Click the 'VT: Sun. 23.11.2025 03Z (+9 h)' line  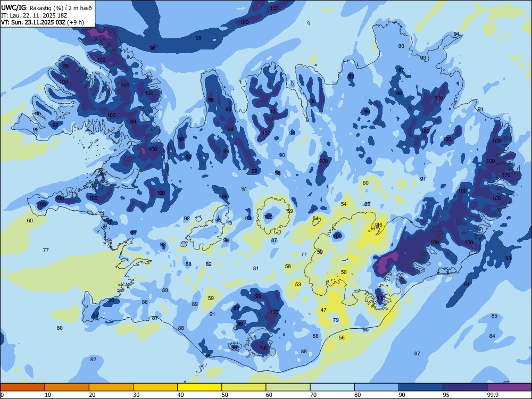coord(43,22)
